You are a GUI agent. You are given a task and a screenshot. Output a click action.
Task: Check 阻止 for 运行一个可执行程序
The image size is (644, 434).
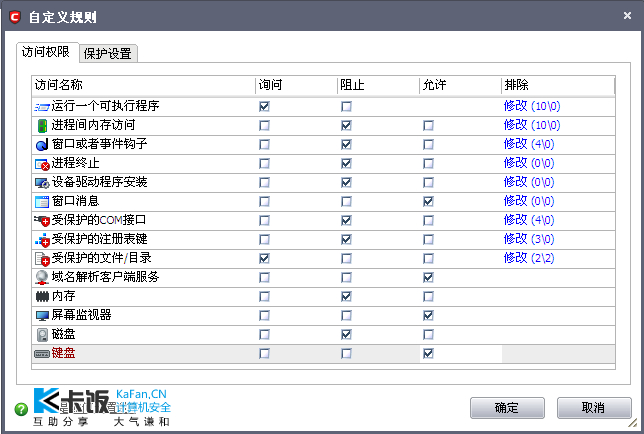[346, 107]
